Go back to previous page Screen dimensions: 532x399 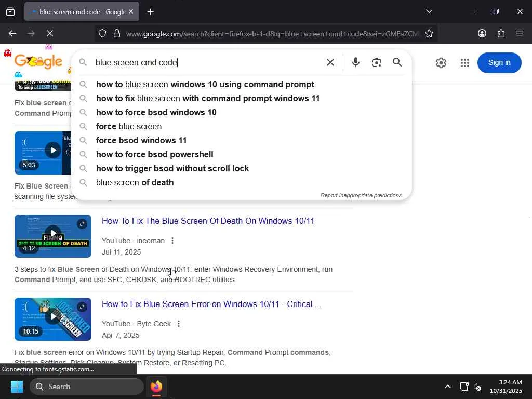tap(12, 33)
